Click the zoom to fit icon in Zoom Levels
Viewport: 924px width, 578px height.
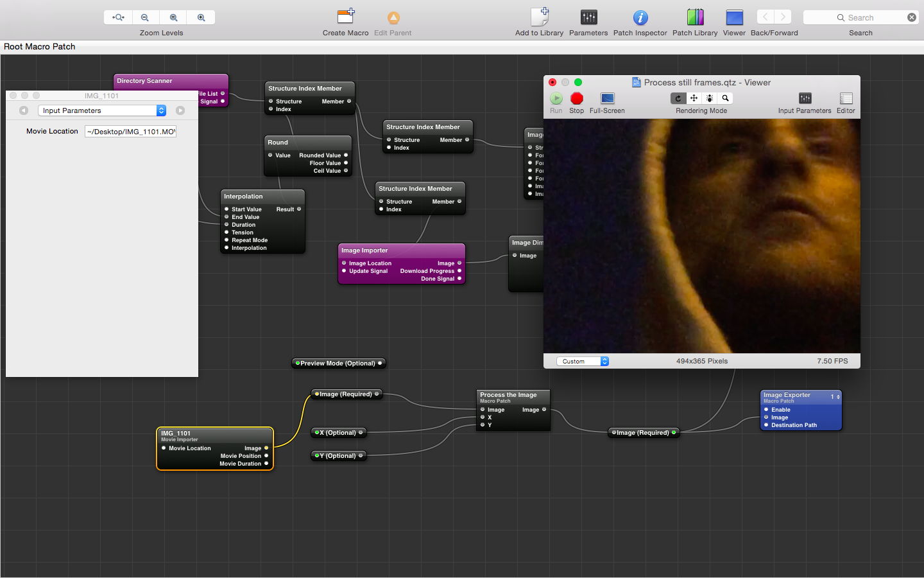point(118,17)
